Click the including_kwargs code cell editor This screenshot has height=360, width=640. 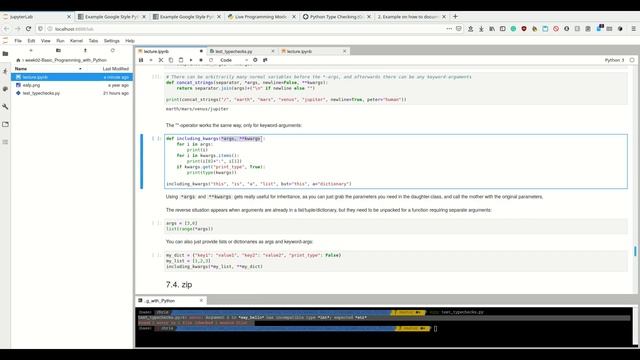(x=396, y=161)
